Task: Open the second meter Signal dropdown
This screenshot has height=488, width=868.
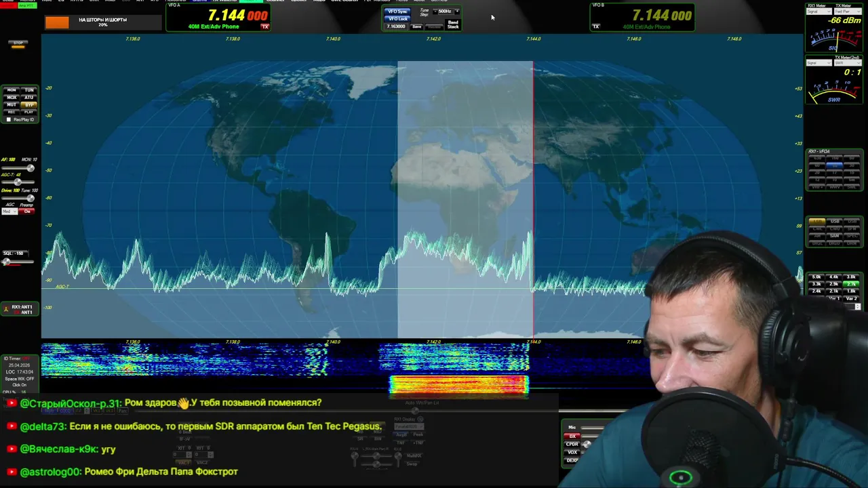Action: coord(819,63)
